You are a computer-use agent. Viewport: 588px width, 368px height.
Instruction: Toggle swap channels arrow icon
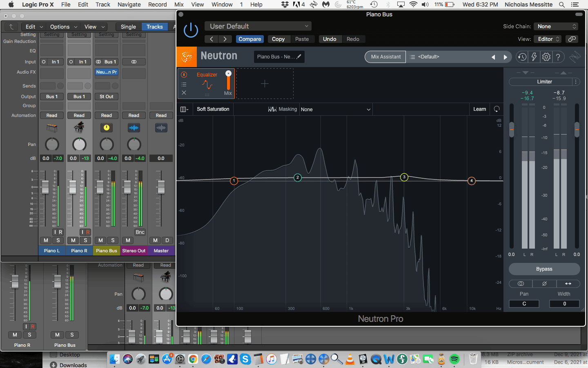tap(568, 283)
